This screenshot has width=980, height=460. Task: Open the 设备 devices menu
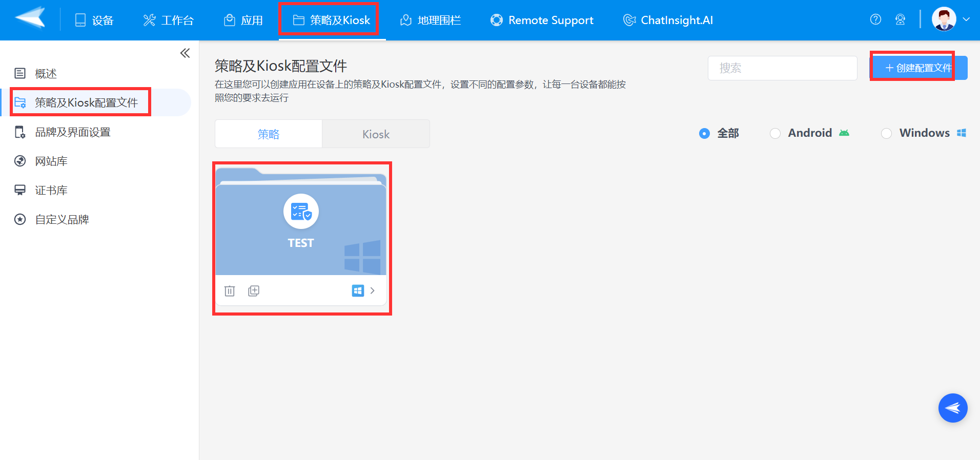tap(94, 20)
